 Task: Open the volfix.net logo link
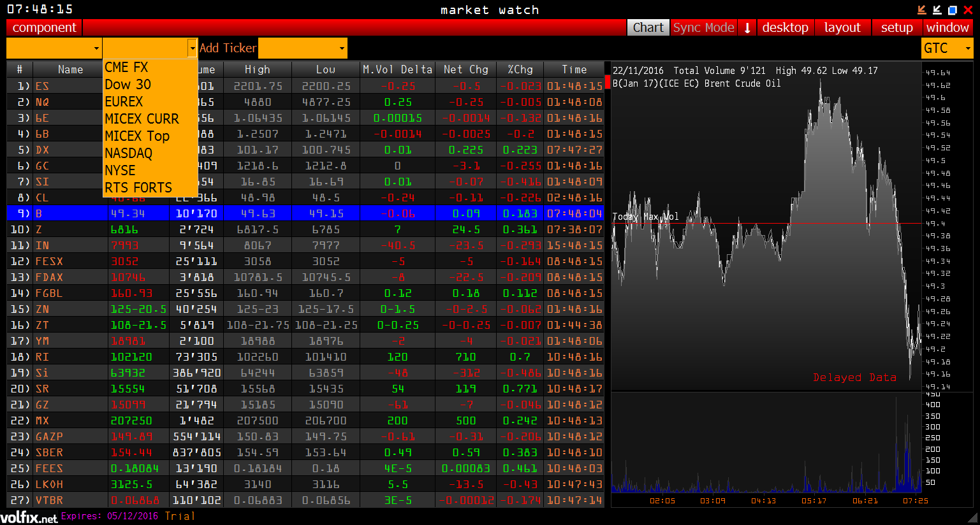click(x=29, y=517)
